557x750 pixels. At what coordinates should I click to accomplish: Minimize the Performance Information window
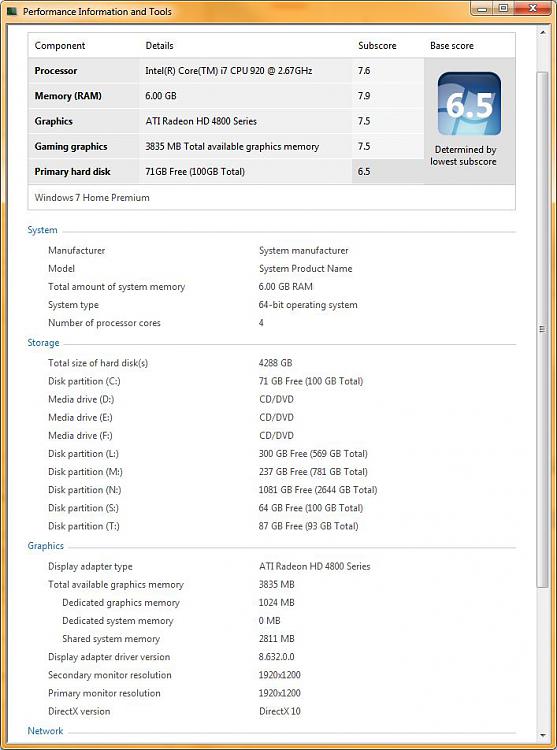(x=483, y=9)
